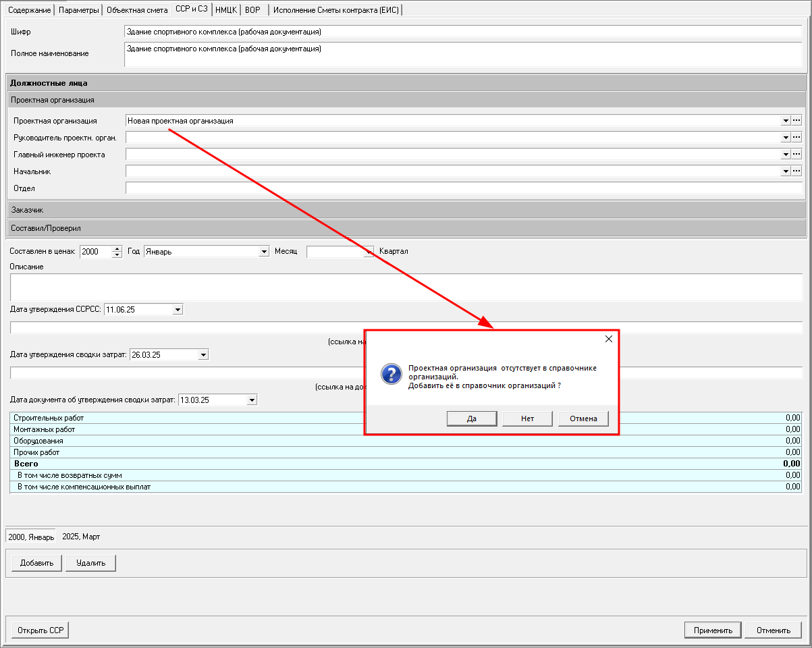
Task: Open the Проектная организация dropdown list
Action: pyautogui.click(x=785, y=120)
